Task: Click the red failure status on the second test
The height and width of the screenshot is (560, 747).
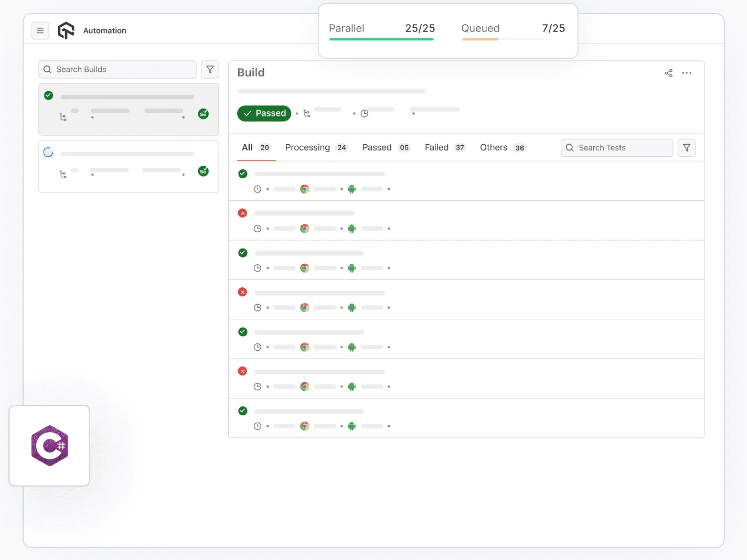Action: [242, 213]
